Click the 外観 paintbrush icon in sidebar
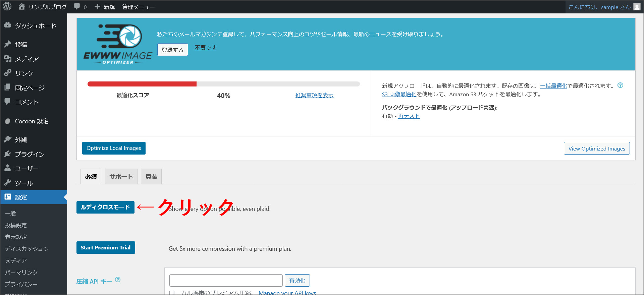The image size is (644, 295). (x=8, y=139)
